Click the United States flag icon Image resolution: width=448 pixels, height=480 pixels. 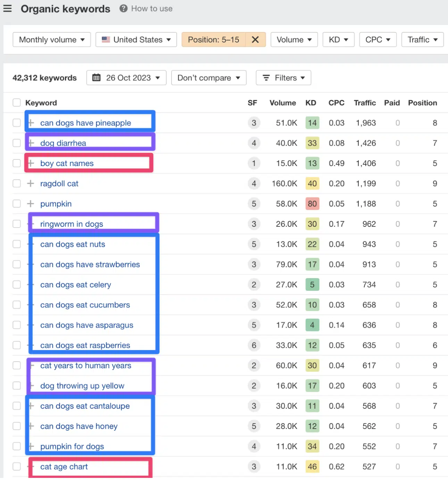[x=106, y=40]
